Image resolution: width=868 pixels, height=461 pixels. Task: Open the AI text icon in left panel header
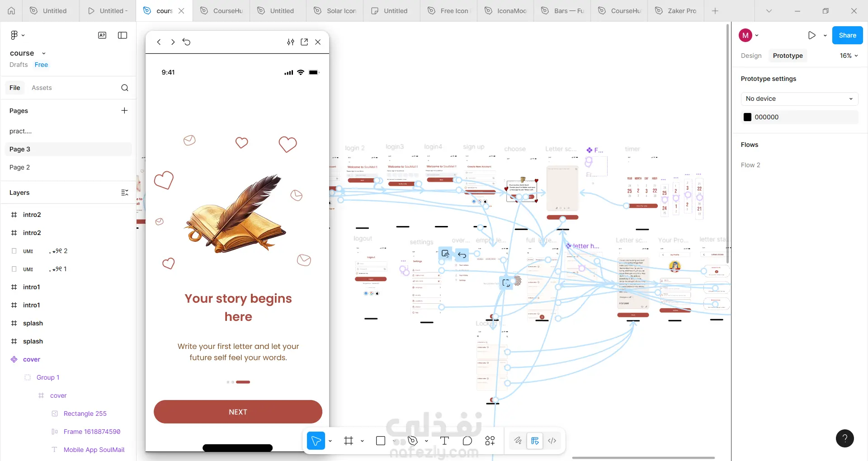tap(102, 35)
